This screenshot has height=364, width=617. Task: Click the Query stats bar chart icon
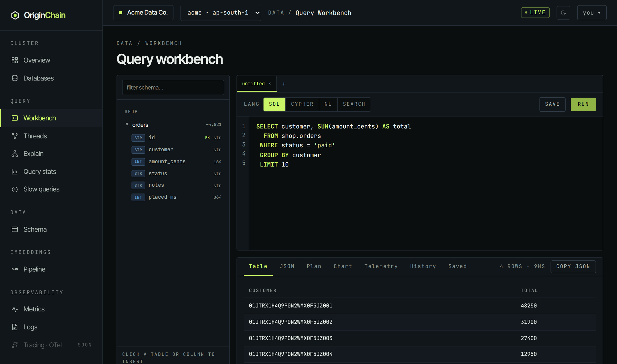click(x=15, y=172)
